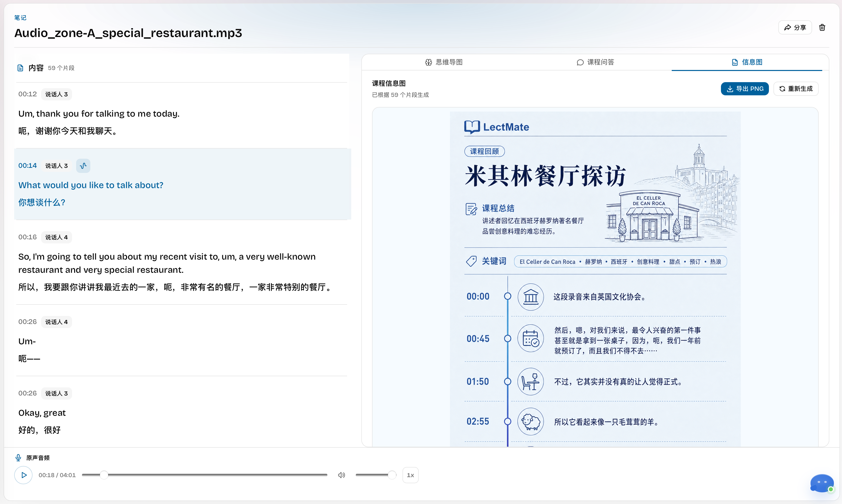
Task: Click the El Celler de Can Roca keyword
Action: coord(547,262)
